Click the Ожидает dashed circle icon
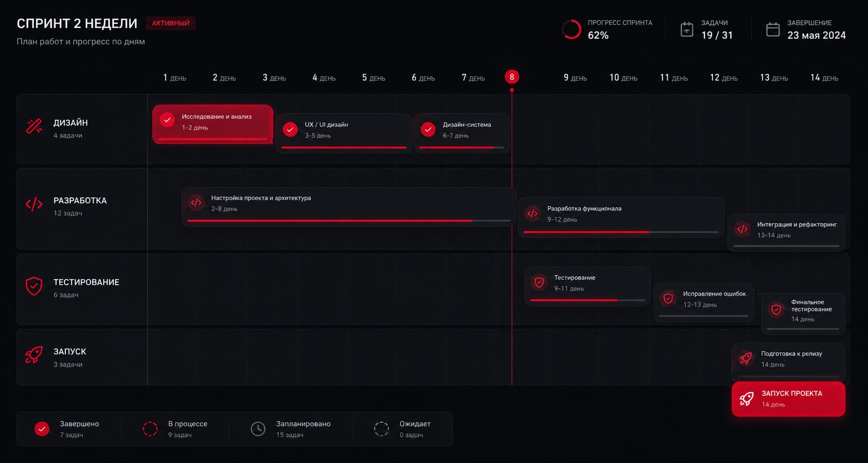Viewport: 868px width, 463px height. [x=381, y=429]
